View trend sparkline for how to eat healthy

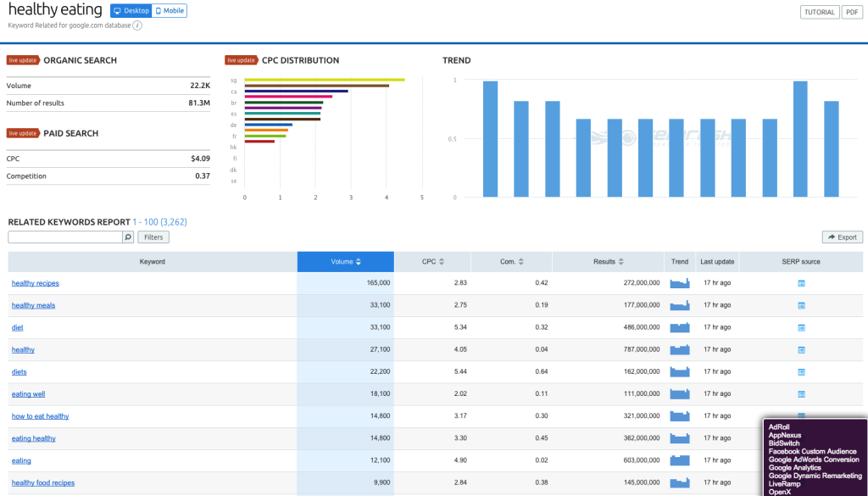[680, 416]
